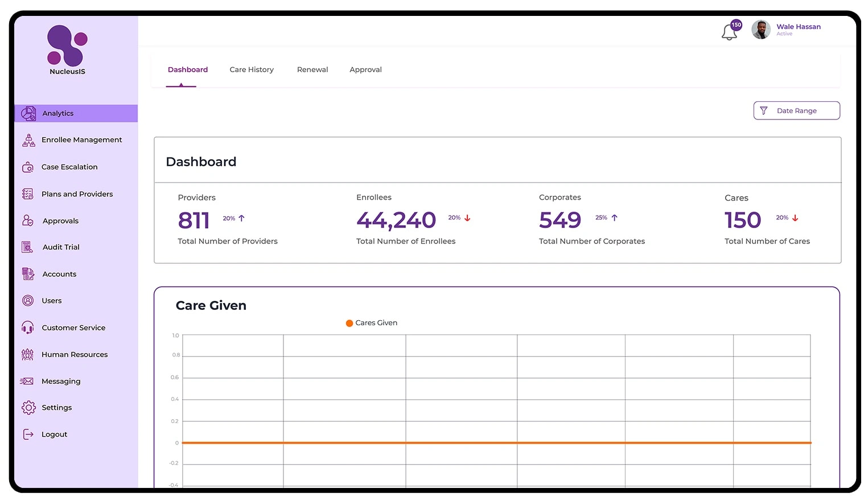This screenshot has height=501, width=868.
Task: Switch to the Dashboard tab
Action: tap(188, 69)
